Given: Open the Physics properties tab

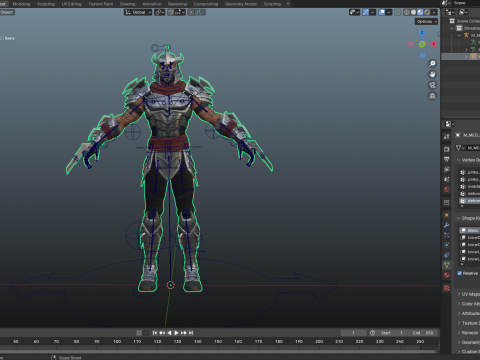Looking at the screenshot, I should (447, 245).
